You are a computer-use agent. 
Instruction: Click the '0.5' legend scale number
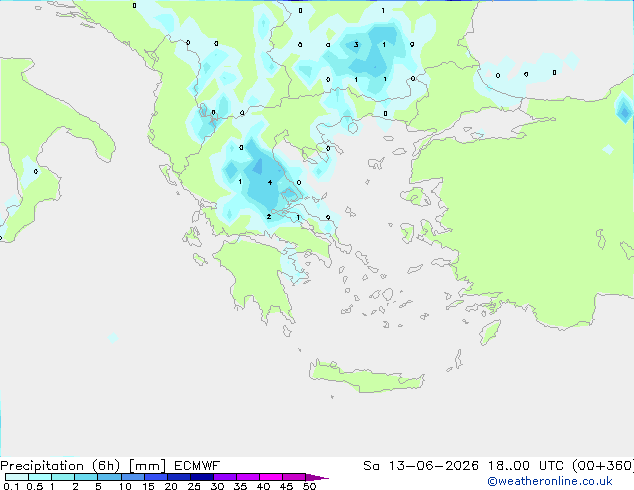click(35, 486)
